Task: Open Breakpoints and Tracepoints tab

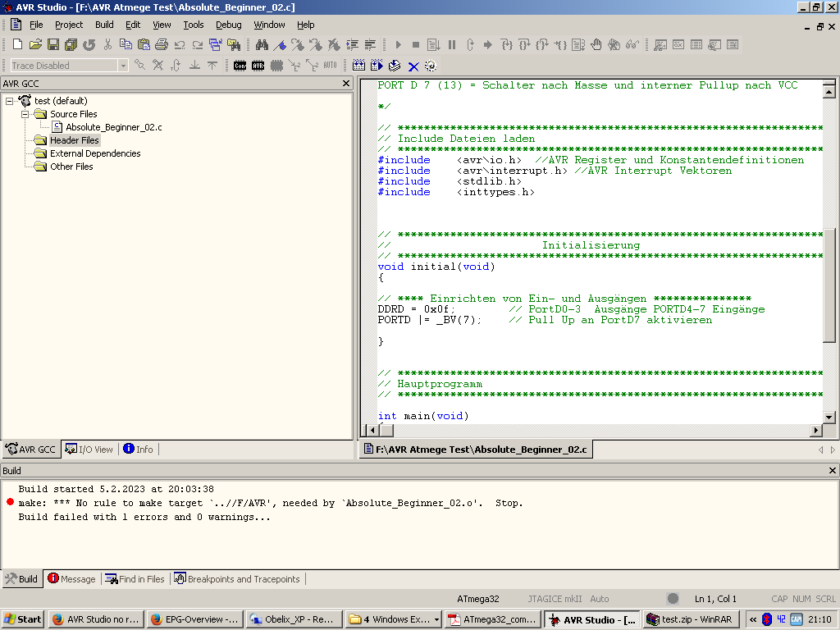Action: [237, 579]
